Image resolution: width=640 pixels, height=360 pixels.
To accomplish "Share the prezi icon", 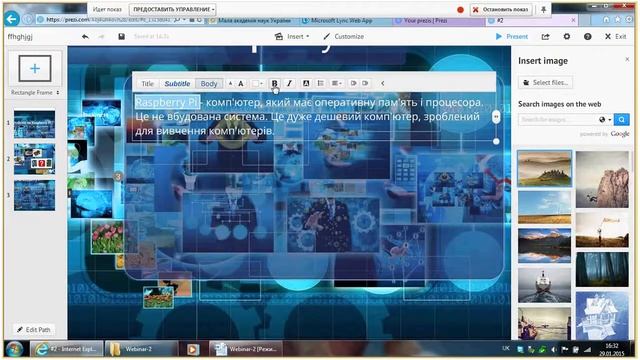I will pyautogui.click(x=545, y=37).
